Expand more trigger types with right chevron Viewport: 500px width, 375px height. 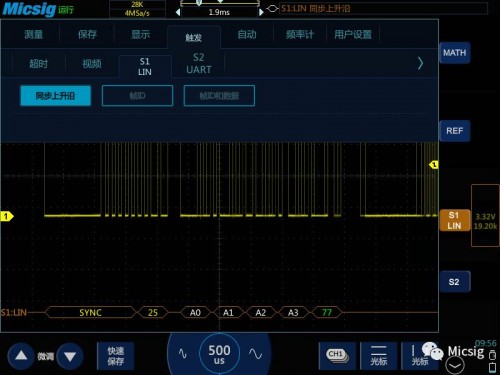coord(420,63)
